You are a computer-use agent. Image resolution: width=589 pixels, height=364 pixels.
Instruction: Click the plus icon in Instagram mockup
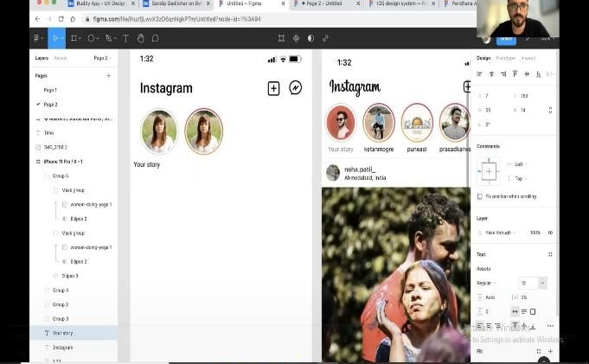273,89
